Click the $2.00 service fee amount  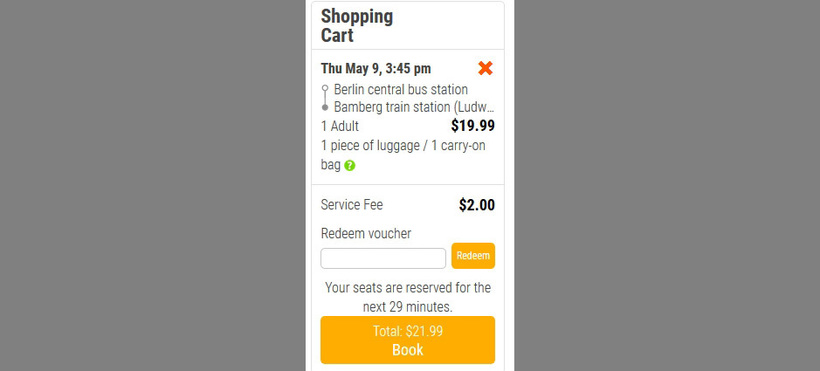pyautogui.click(x=477, y=205)
